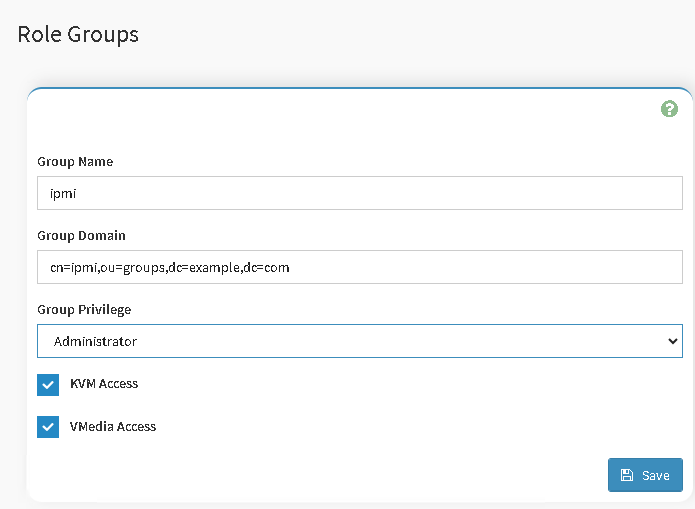The width and height of the screenshot is (695, 509).
Task: Click the floppy disk icon on Save
Action: pos(626,475)
